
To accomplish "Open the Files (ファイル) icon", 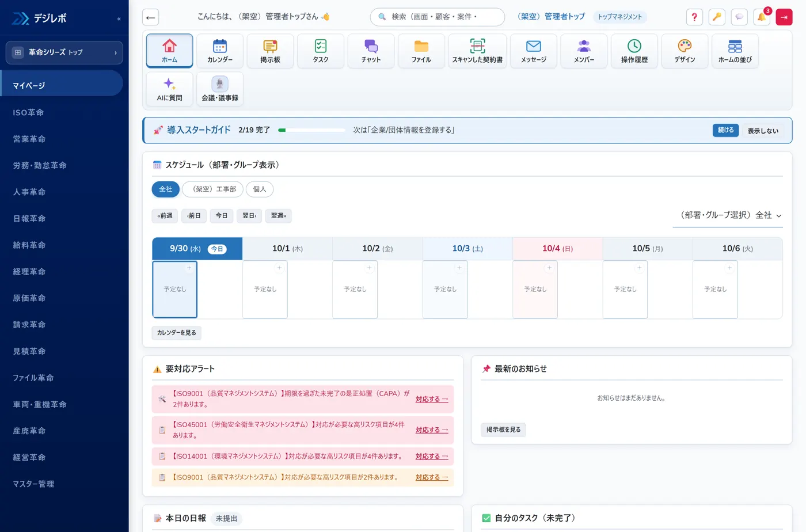I will pyautogui.click(x=421, y=51).
